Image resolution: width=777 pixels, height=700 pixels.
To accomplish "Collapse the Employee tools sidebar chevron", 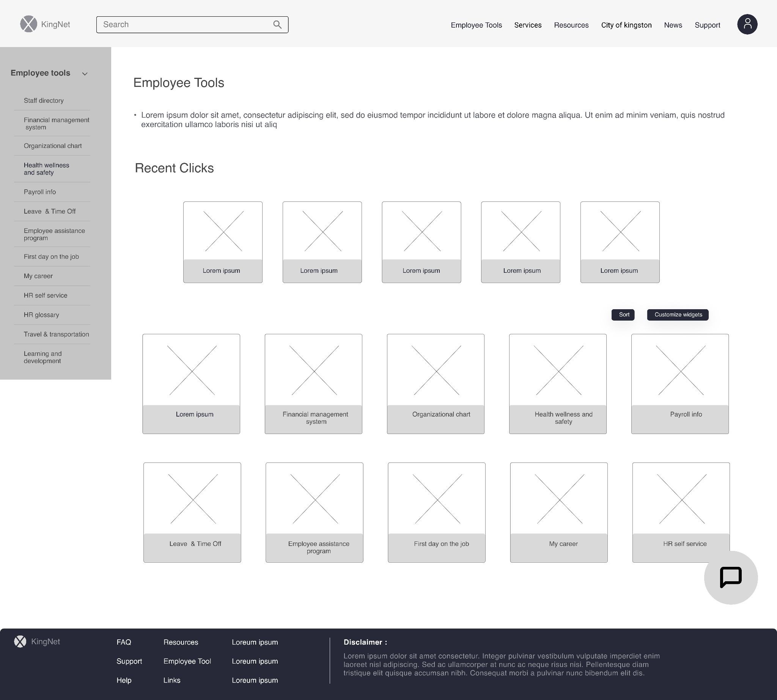I will coord(85,74).
